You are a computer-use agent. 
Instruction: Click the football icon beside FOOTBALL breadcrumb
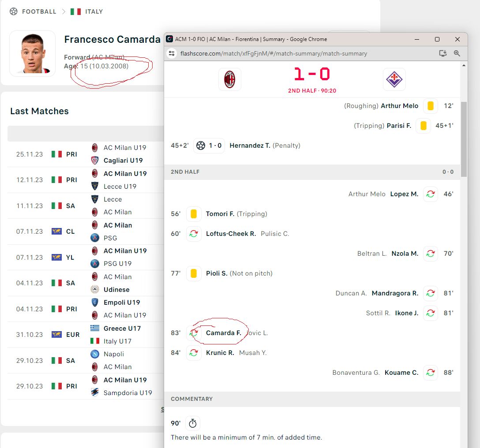pyautogui.click(x=14, y=11)
